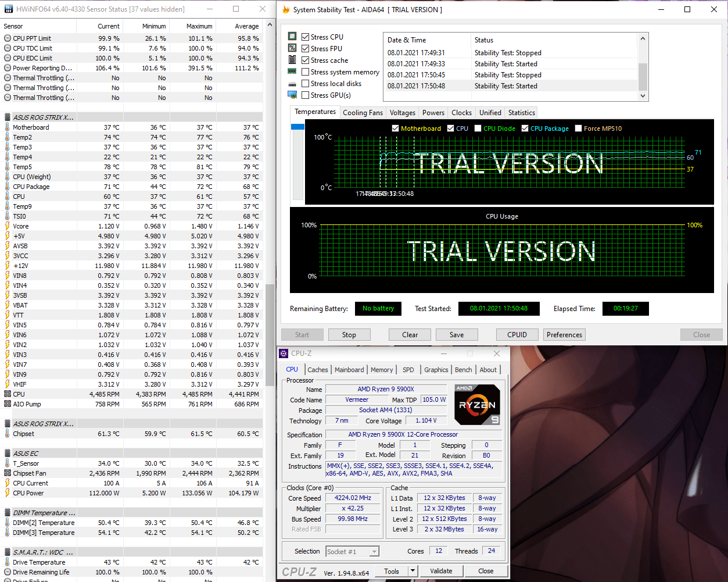Click the DIMM Temperature section icon
This screenshot has height=582, width=728.
pyautogui.click(x=8, y=513)
